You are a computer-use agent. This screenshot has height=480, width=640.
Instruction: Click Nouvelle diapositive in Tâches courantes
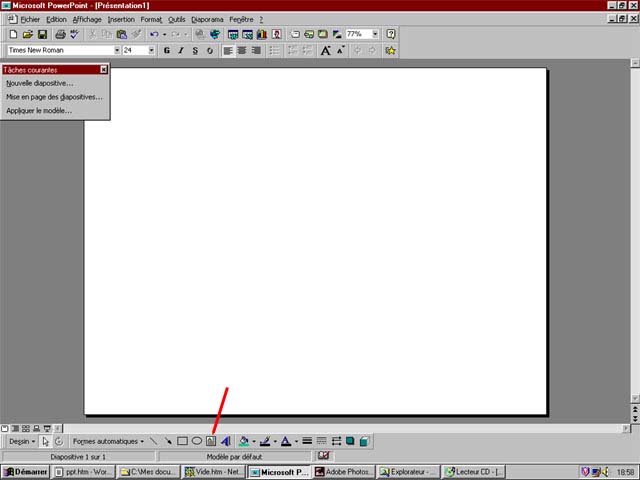(x=40, y=83)
